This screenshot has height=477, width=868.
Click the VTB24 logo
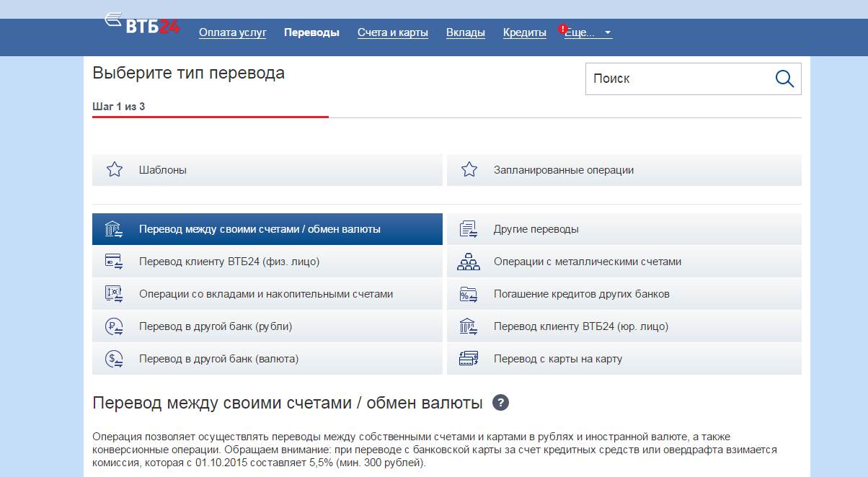tap(142, 24)
